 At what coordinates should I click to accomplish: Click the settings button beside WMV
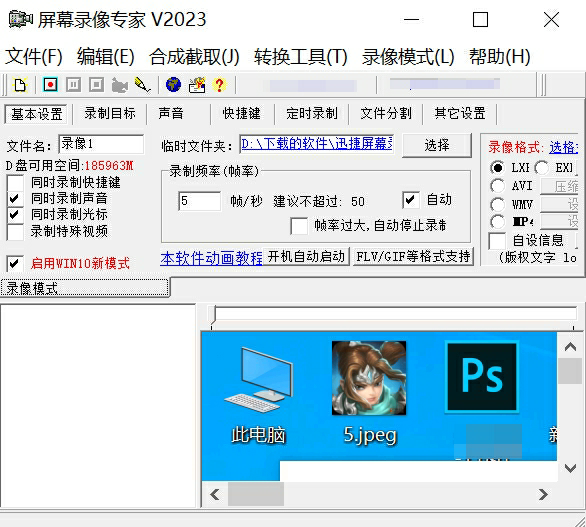(559, 204)
